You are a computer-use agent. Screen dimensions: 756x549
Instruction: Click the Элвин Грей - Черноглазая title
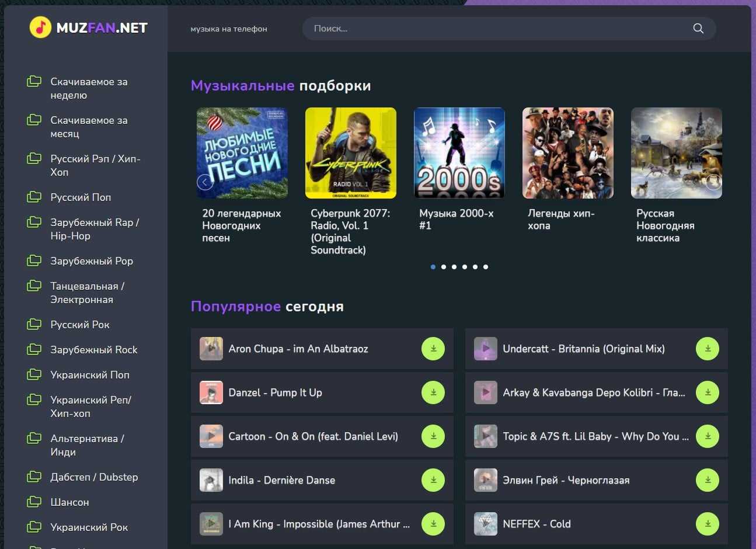coord(566,480)
